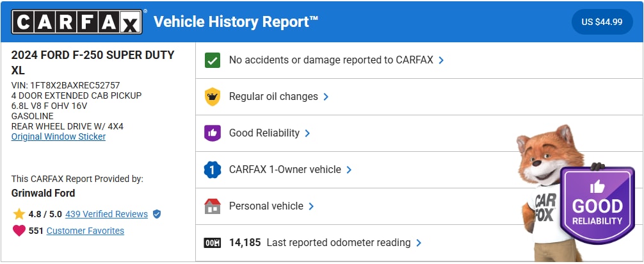The image size is (644, 264).
Task: Expand the last reported odometer chevron
Action: 419,243
